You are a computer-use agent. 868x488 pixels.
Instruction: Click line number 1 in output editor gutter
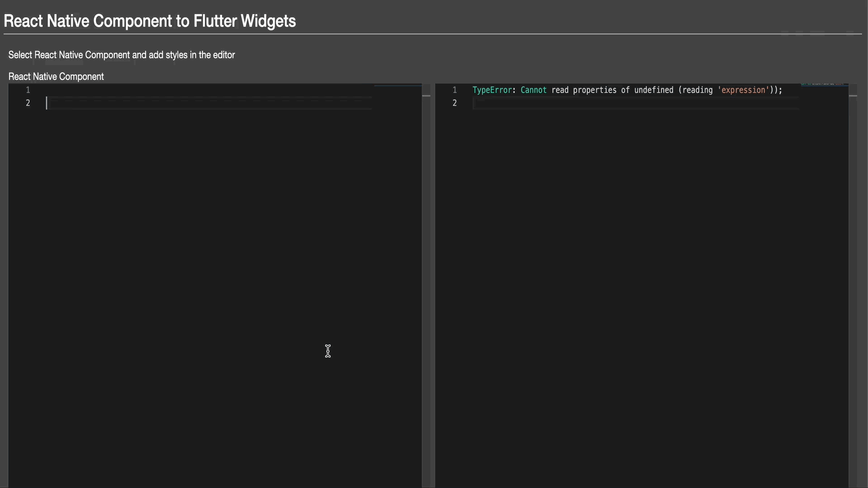454,90
